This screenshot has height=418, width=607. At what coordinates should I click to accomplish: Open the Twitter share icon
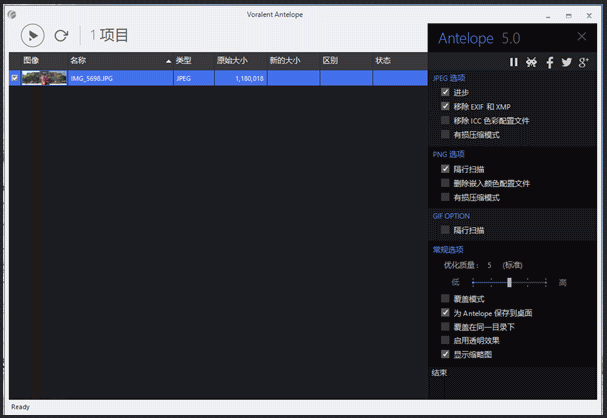[x=567, y=62]
